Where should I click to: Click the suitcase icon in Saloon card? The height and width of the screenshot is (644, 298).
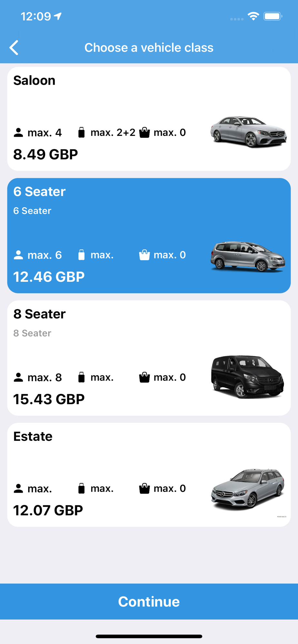[x=82, y=132]
